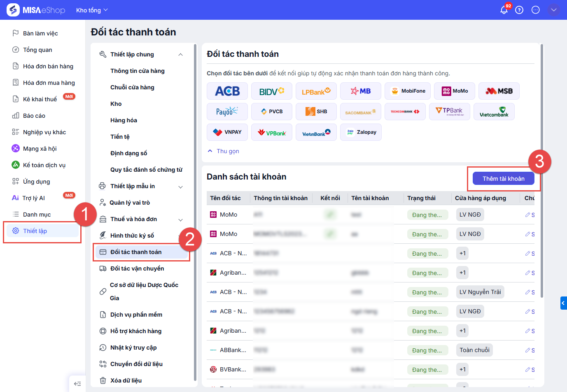
Task: Click the MISA eShop logo
Action: coord(36,10)
